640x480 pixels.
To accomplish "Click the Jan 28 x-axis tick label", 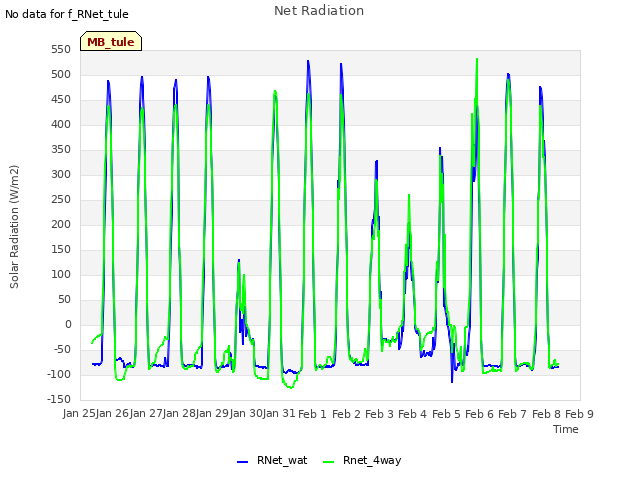I will [179, 413].
